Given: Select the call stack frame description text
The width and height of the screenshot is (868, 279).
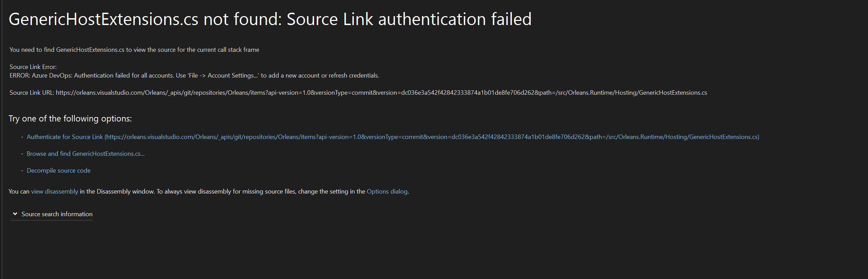Looking at the screenshot, I should [134, 49].
